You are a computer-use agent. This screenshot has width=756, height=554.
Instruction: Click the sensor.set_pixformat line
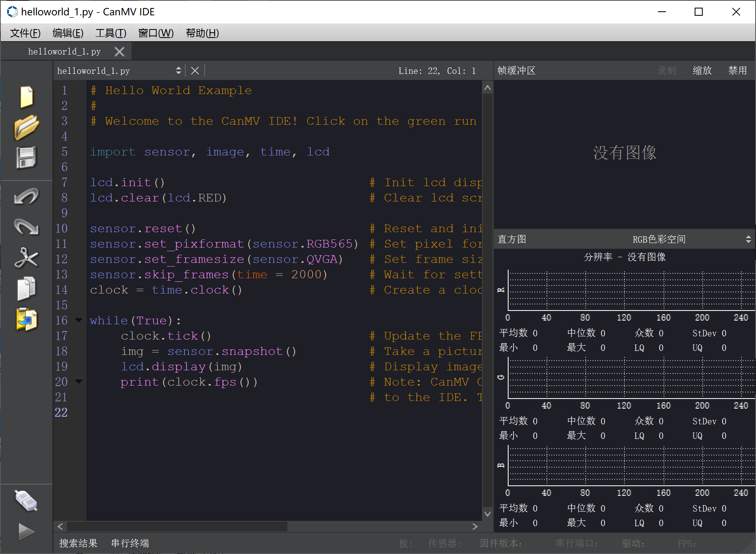pyautogui.click(x=224, y=244)
